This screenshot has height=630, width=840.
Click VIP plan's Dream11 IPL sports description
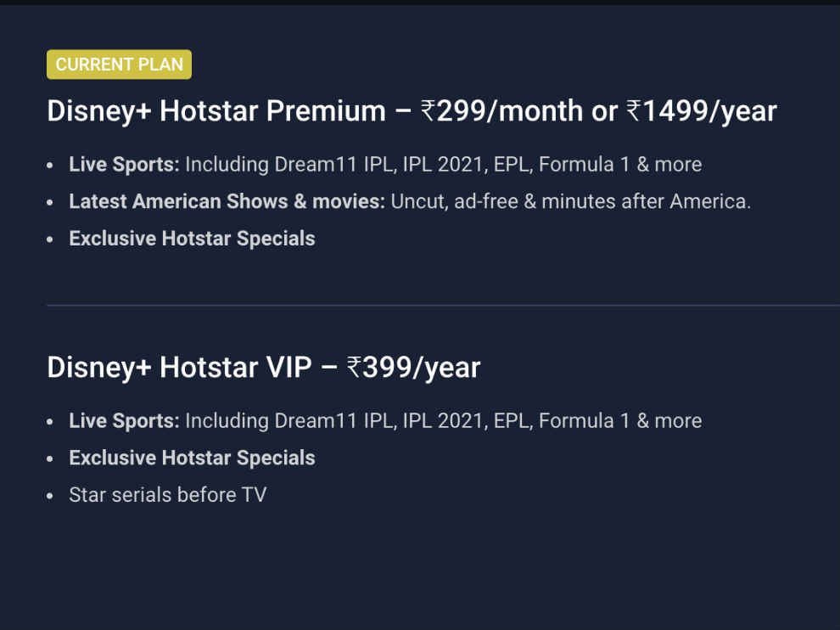[444, 420]
